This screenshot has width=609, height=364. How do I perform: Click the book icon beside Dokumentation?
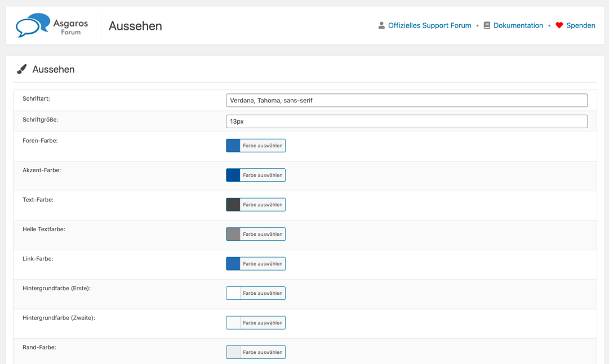(487, 25)
